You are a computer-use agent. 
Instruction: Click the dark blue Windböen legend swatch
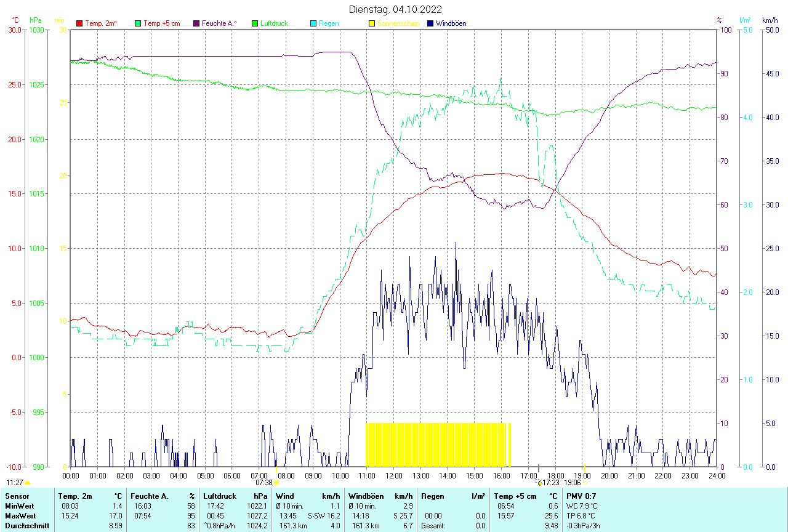click(x=430, y=23)
